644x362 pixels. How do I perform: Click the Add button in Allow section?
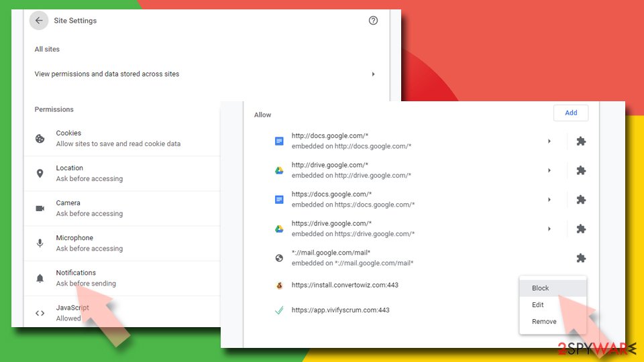click(x=571, y=113)
